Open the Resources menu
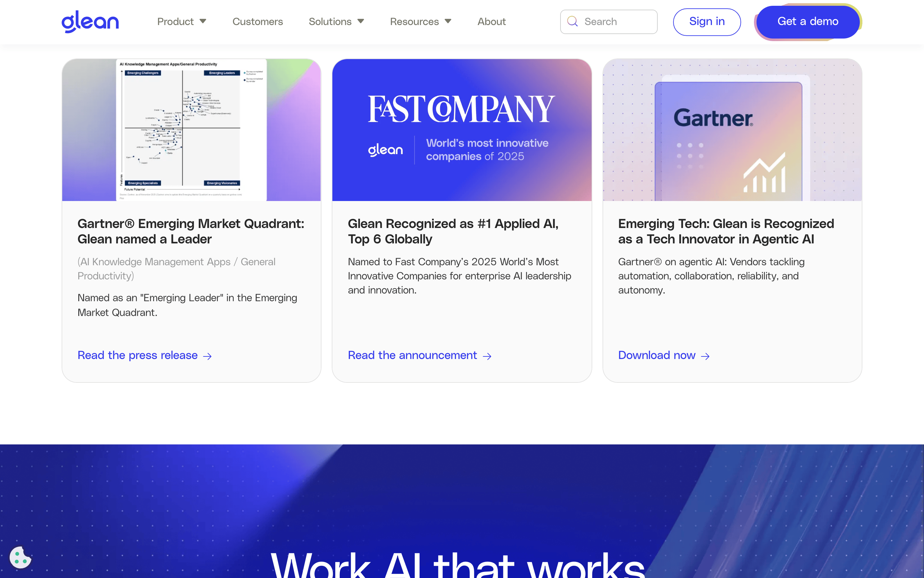 [414, 22]
